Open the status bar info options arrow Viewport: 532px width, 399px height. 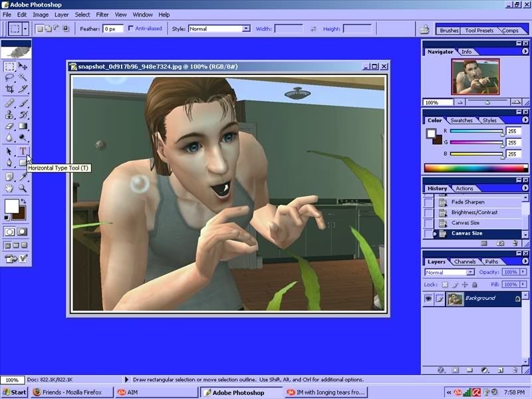click(x=126, y=380)
